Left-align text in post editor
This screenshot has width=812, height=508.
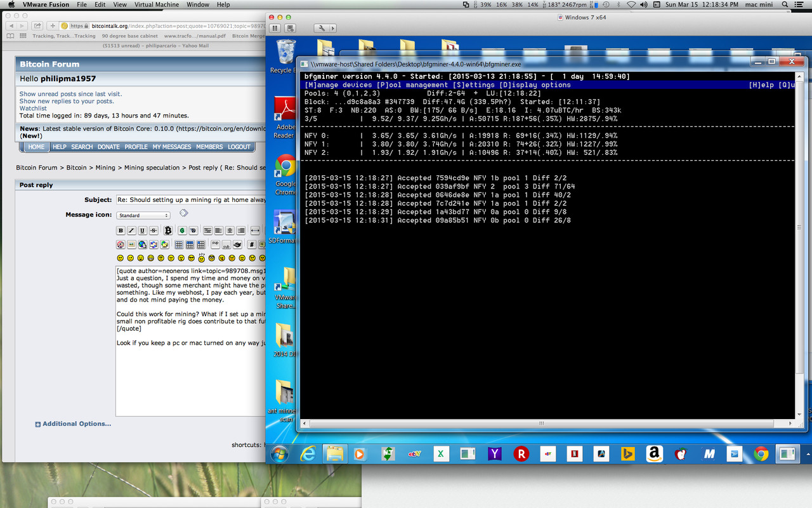(x=219, y=231)
